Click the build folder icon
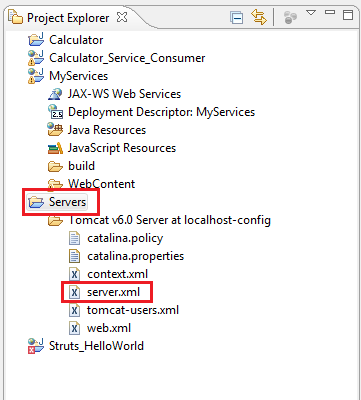This screenshot has height=400, width=361. click(x=55, y=166)
